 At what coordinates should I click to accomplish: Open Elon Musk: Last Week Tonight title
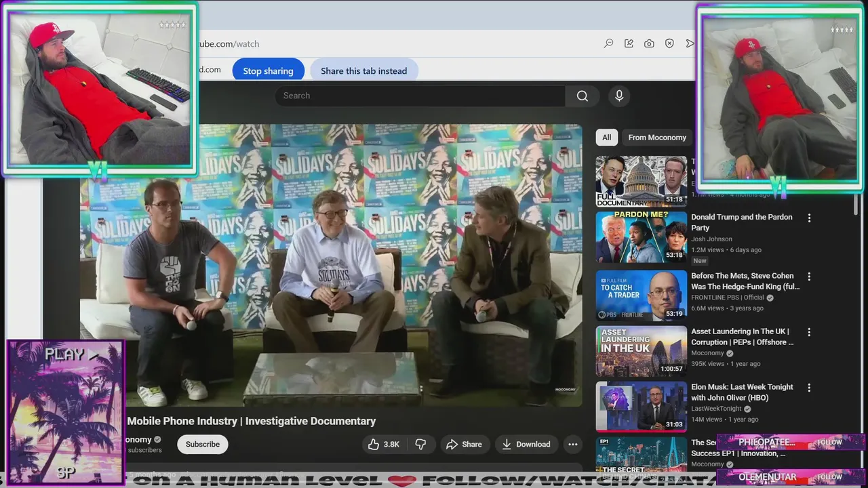742,392
